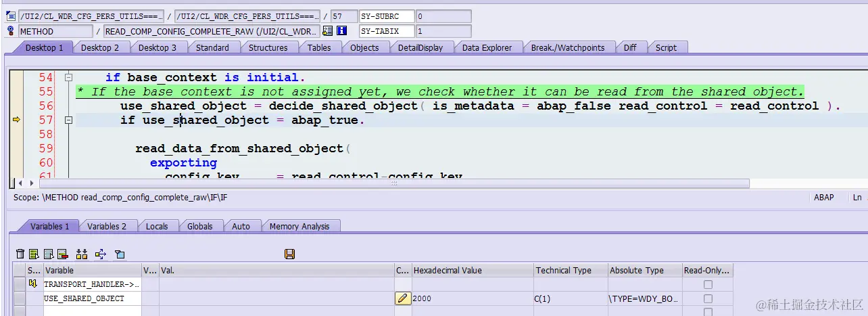This screenshot has height=316, width=868.
Task: Click the gear icon next to METHOD
Action: click(10, 31)
